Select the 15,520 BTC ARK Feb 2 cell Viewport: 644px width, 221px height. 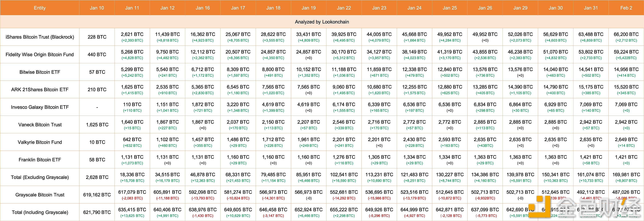[x=626, y=89]
